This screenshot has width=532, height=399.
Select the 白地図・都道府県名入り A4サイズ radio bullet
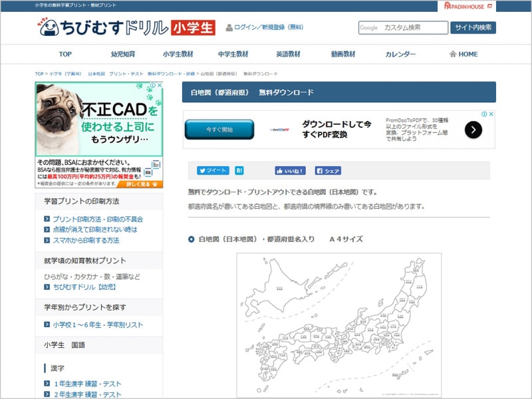tap(193, 240)
